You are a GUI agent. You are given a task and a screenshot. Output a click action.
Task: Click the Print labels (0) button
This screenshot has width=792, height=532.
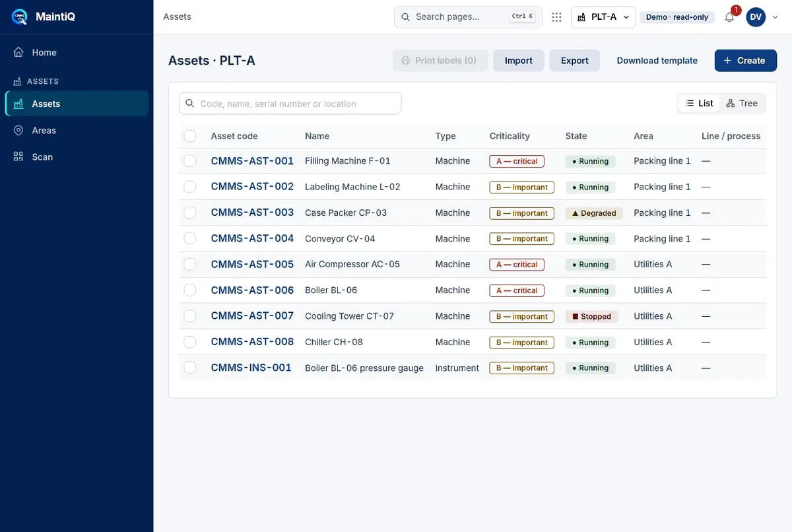point(440,61)
